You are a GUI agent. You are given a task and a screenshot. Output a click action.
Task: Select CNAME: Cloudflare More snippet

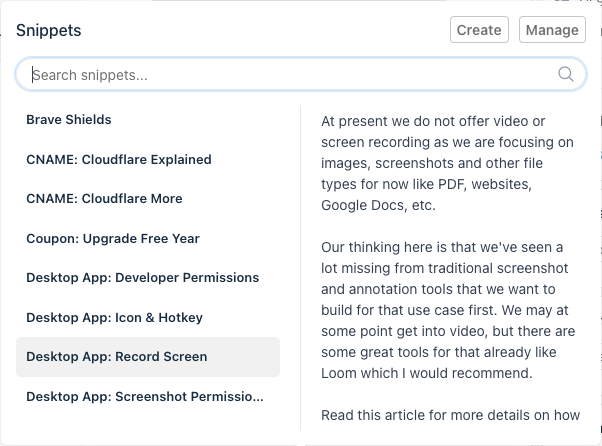coord(148,198)
